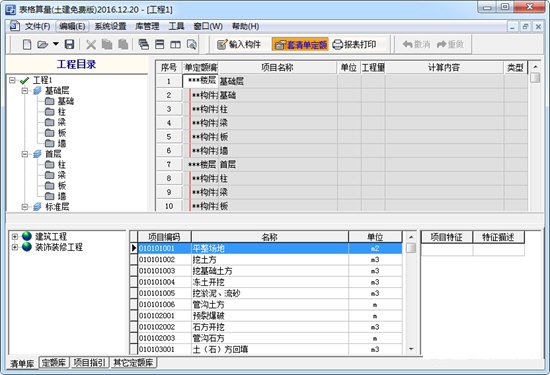This screenshot has width=550, height=375.
Task: Open the 文件(F) menu
Action: click(x=37, y=26)
